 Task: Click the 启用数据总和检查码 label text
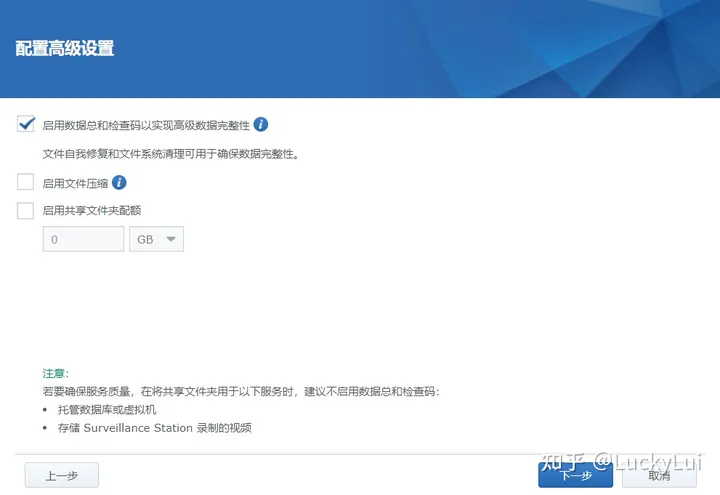pos(145,126)
